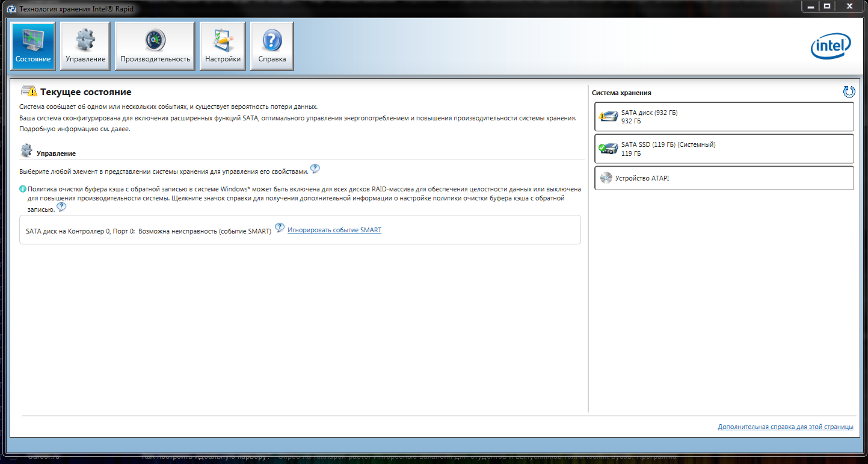Open help icon after 'управления его свойствами'
This screenshot has width=868, height=464.
315,169
